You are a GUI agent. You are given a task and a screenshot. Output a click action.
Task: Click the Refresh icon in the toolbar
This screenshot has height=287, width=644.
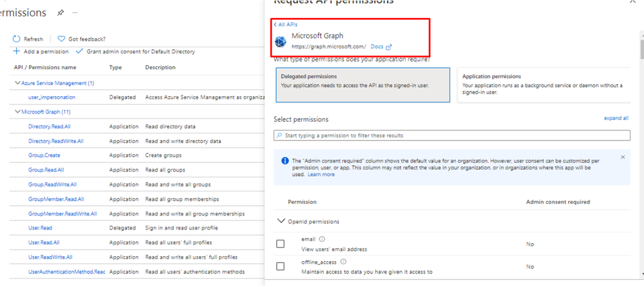click(17, 39)
